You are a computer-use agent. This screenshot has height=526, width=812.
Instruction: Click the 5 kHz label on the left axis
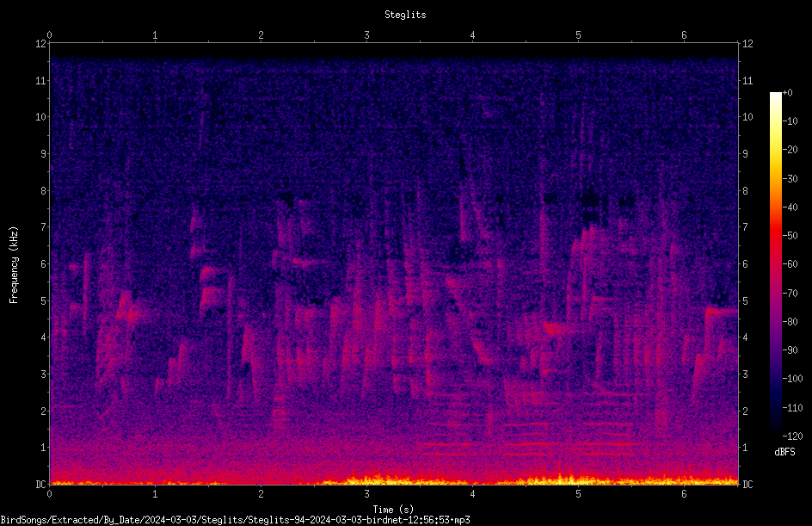(44, 300)
